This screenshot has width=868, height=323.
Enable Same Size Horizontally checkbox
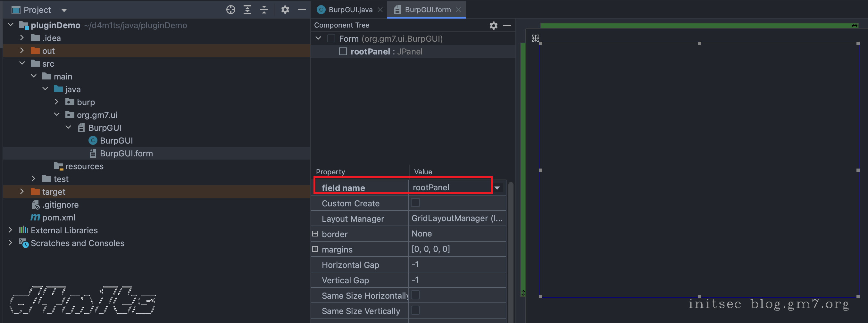point(415,295)
